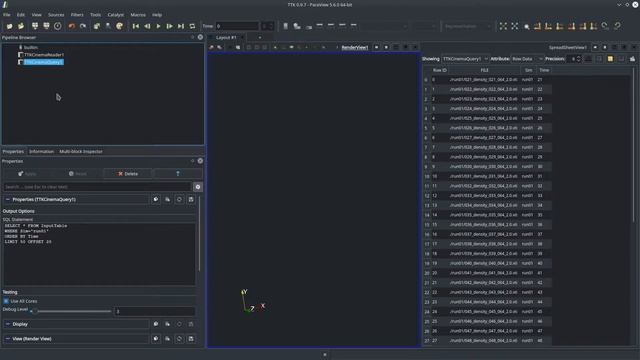Set view direction -X icon

click(549, 26)
